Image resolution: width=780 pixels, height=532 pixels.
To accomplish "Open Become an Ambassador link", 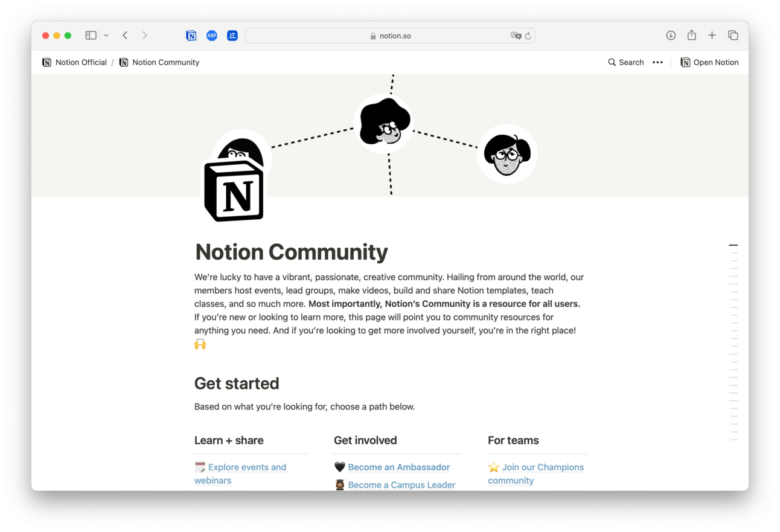I will (399, 467).
